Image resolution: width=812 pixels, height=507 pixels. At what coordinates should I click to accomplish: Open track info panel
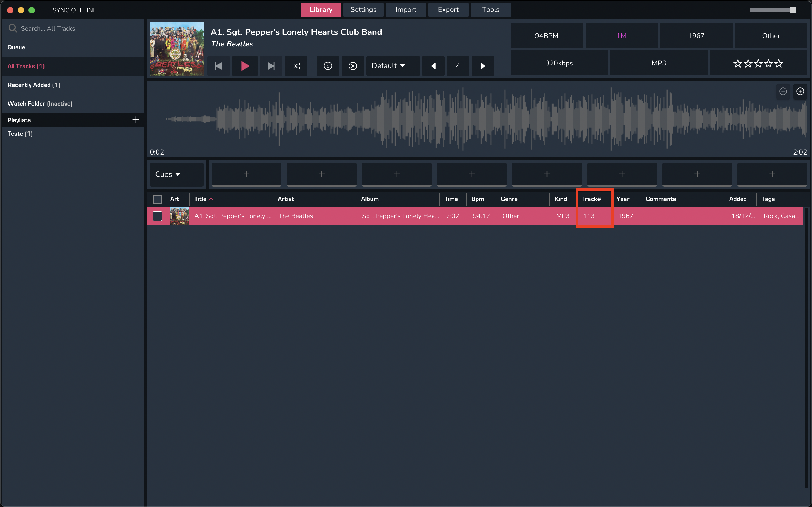pos(328,66)
